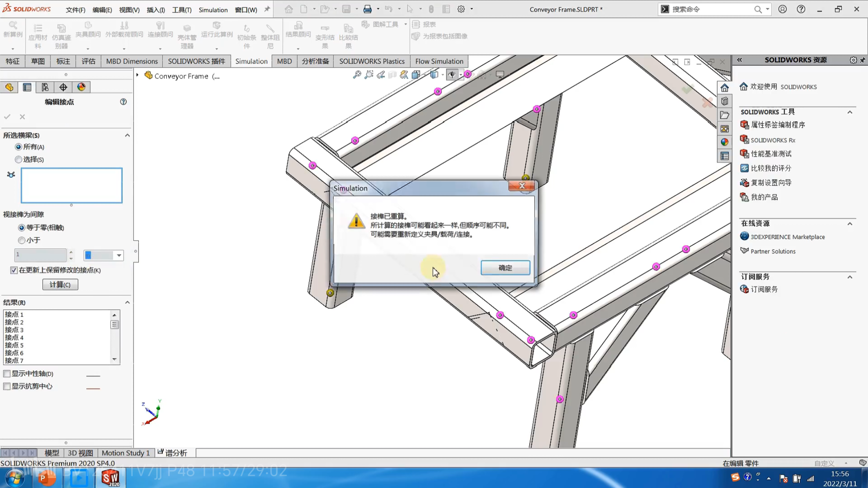
Task: Open the Design Library task pane icon
Action: 724,101
